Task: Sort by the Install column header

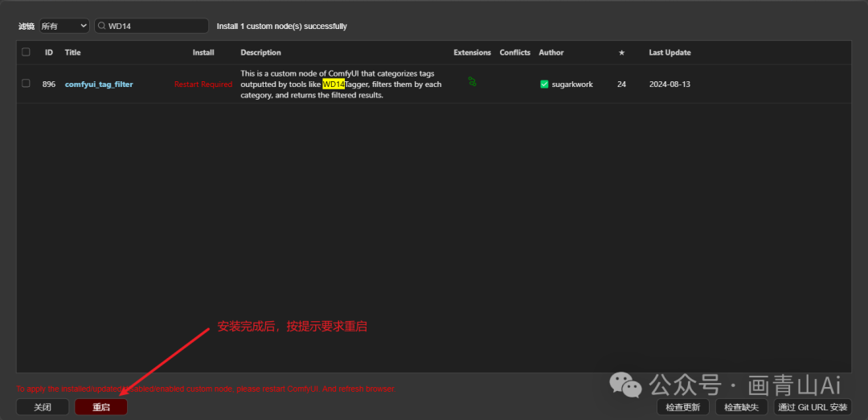Action: click(203, 52)
